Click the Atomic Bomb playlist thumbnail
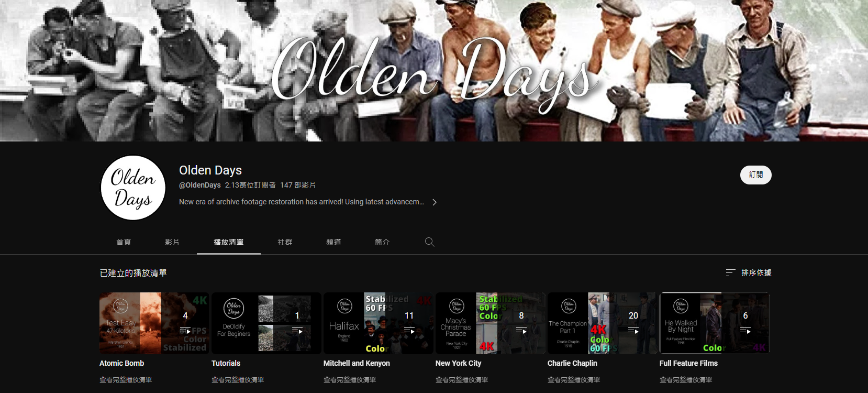868x393 pixels. 154,323
